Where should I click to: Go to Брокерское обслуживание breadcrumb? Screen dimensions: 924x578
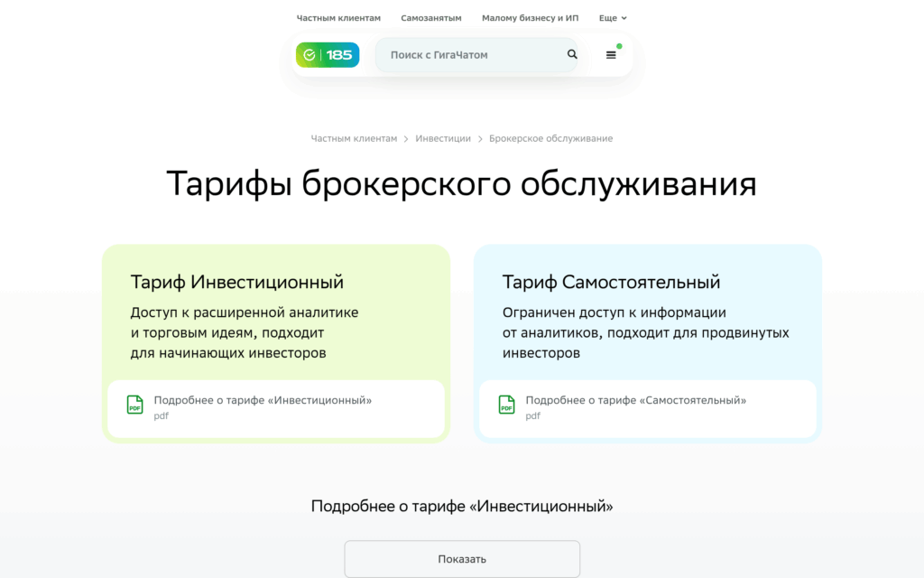tap(550, 138)
